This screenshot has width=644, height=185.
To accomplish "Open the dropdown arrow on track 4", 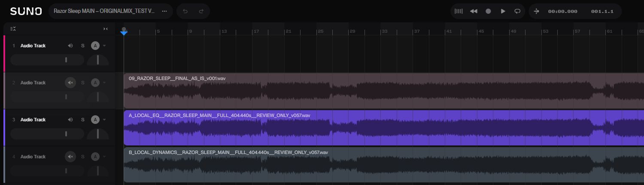I will pyautogui.click(x=104, y=157).
